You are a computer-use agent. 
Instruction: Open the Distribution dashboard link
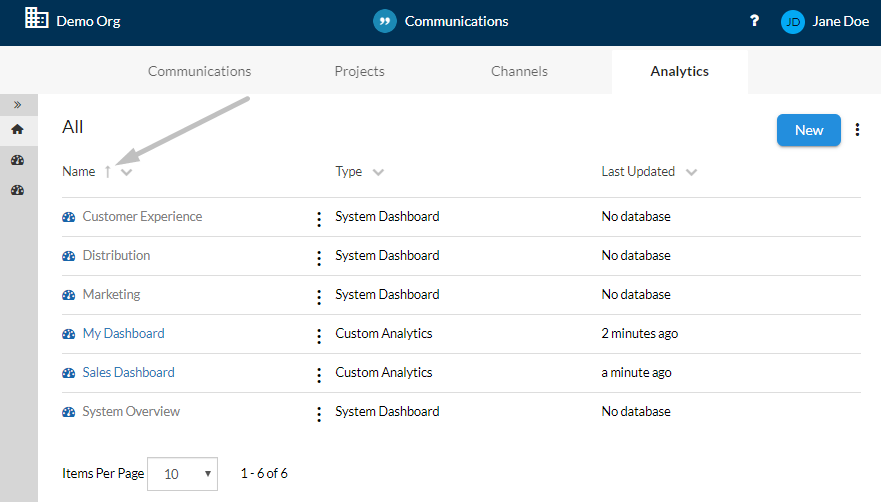116,255
